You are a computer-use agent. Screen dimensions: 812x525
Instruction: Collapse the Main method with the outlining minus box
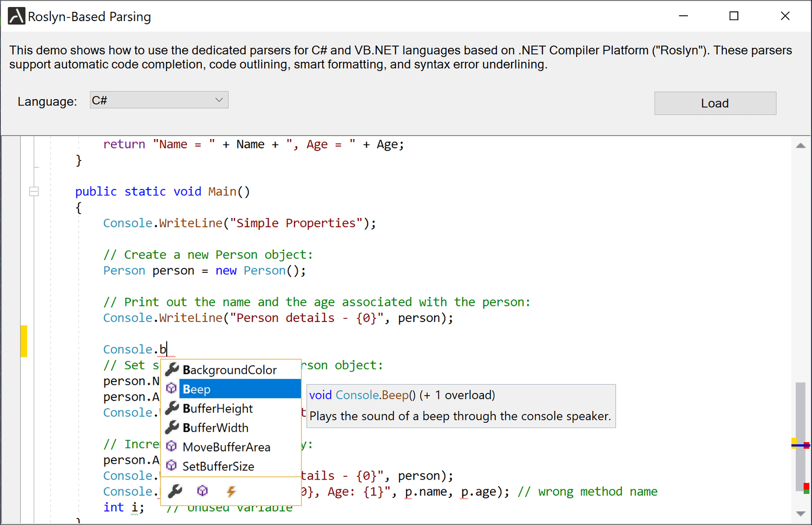coord(34,191)
